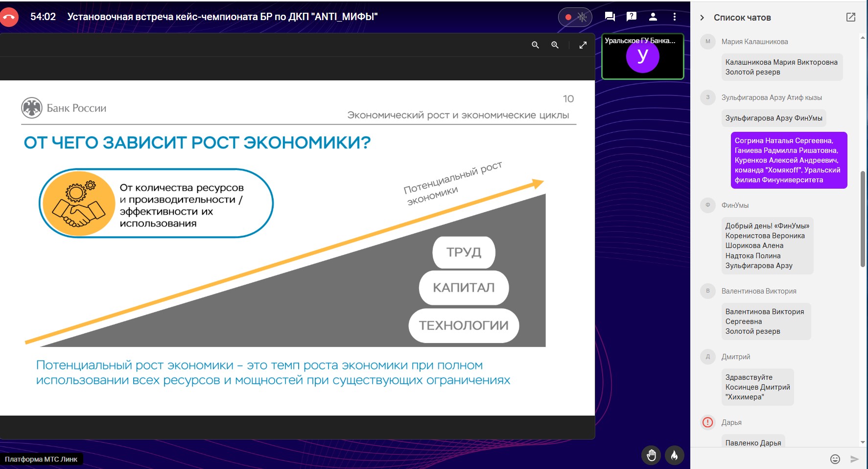Open the chat panel icon
This screenshot has width=868, height=469.
[x=610, y=17]
